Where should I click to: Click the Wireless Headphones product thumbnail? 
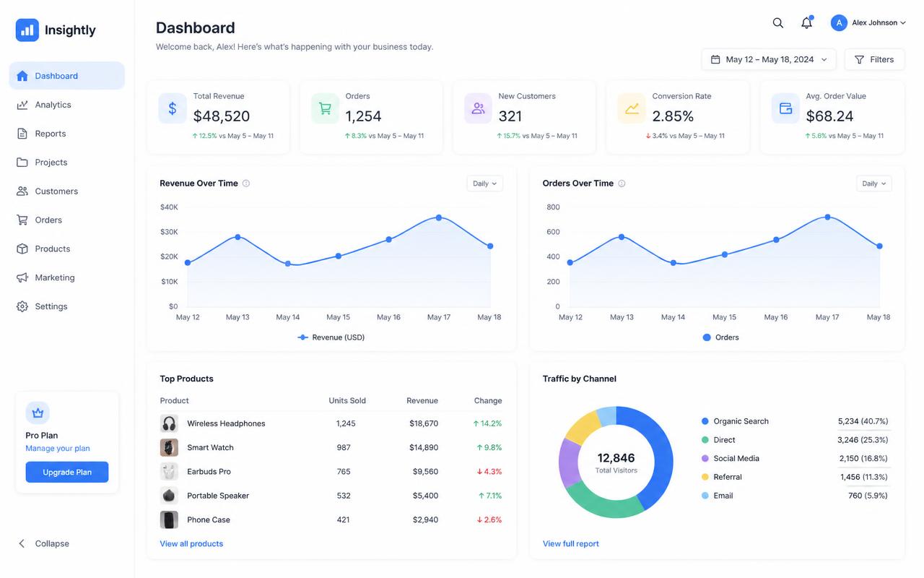coord(169,423)
